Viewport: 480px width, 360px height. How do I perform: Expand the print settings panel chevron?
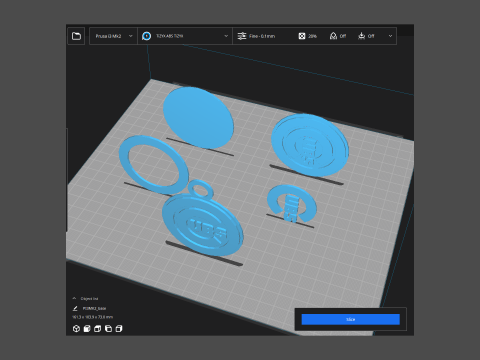[x=390, y=36]
